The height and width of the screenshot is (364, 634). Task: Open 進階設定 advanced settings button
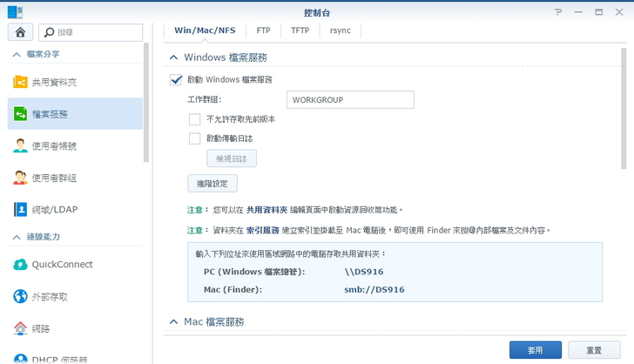coord(212,184)
